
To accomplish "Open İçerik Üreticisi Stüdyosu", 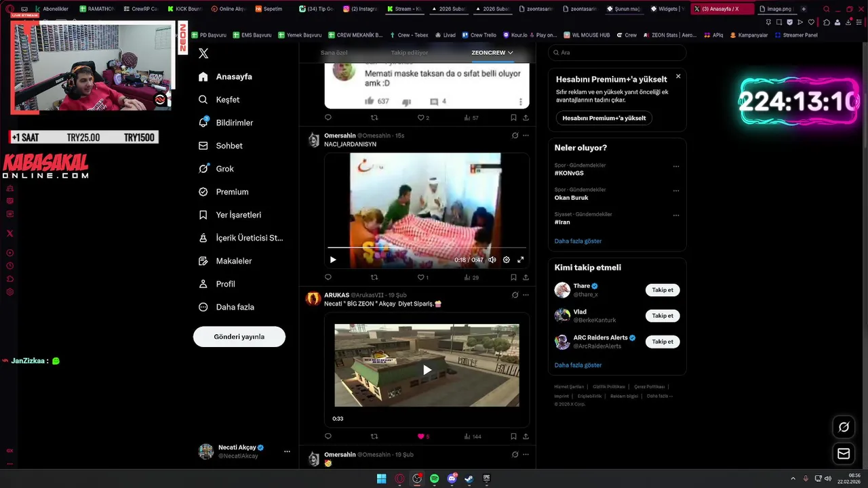I will 241,238.
